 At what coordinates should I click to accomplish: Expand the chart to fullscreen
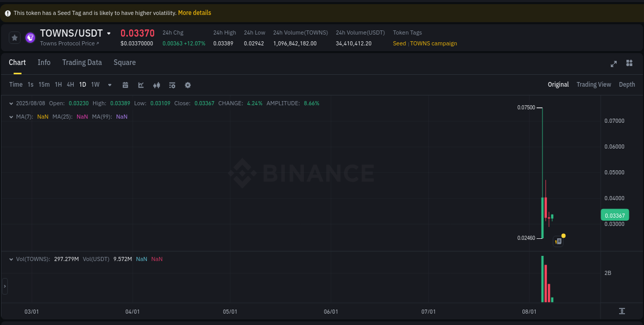(614, 64)
